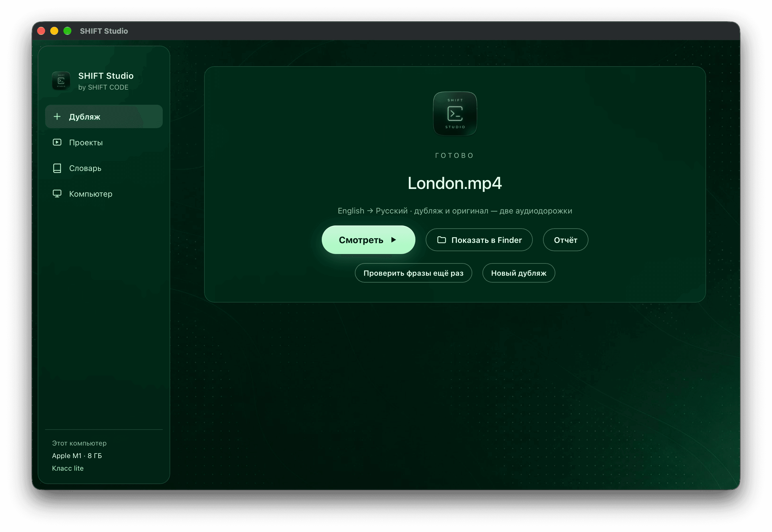
Task: Click the SHIFT Studio logo in sidebar header
Action: tap(61, 81)
